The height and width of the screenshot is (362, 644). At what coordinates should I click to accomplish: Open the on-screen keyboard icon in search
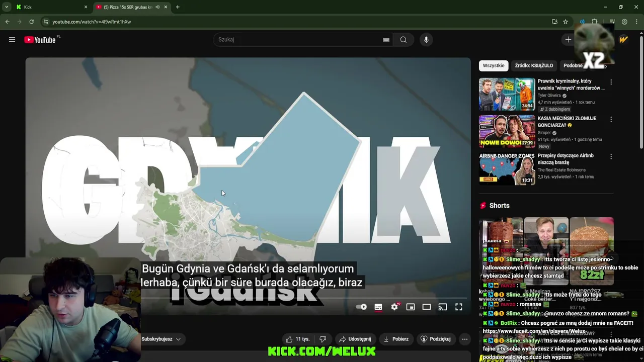[x=386, y=40]
